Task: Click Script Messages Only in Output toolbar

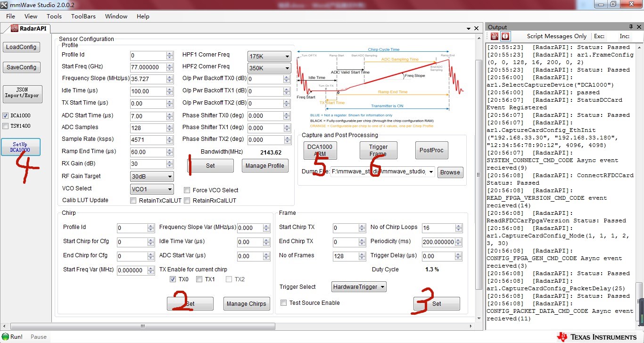Action: pos(557,36)
